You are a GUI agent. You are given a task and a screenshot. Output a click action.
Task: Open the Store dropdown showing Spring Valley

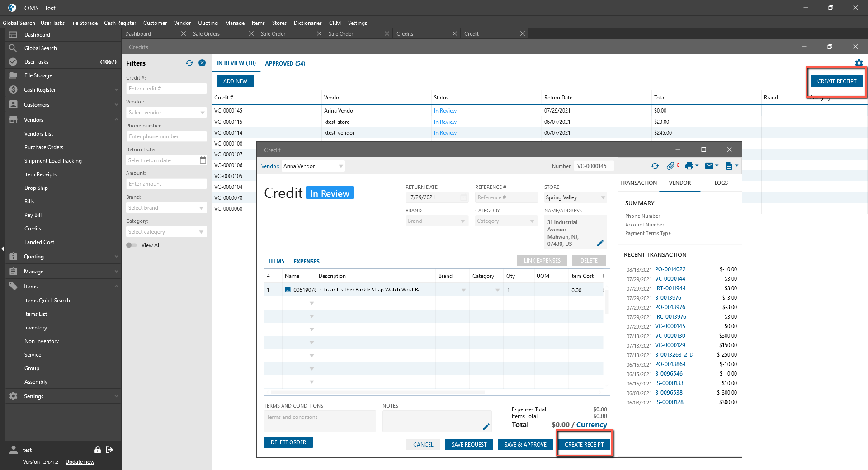575,197
